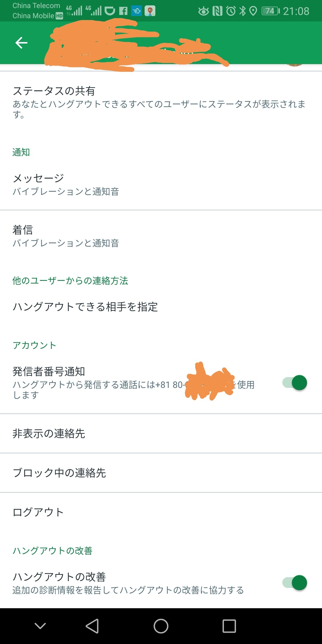Image resolution: width=322 pixels, height=644 pixels.
Task: Tap the Bluetooth status icon
Action: [243, 11]
